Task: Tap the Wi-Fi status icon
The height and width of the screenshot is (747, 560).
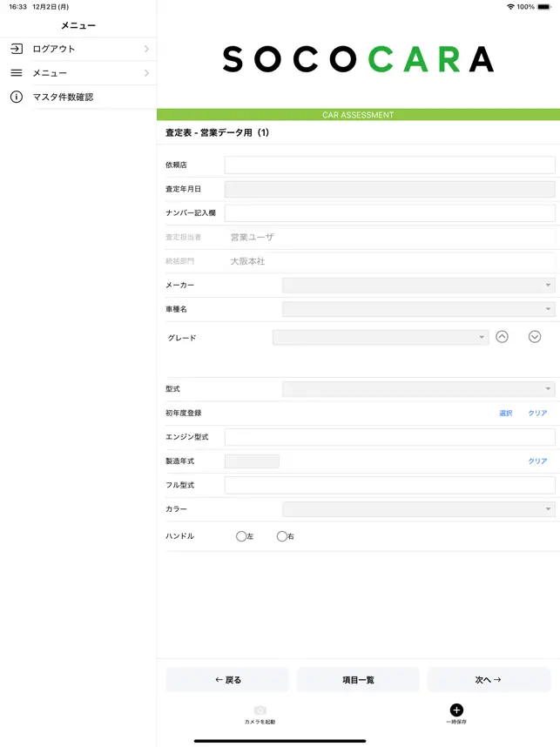Action: (510, 7)
